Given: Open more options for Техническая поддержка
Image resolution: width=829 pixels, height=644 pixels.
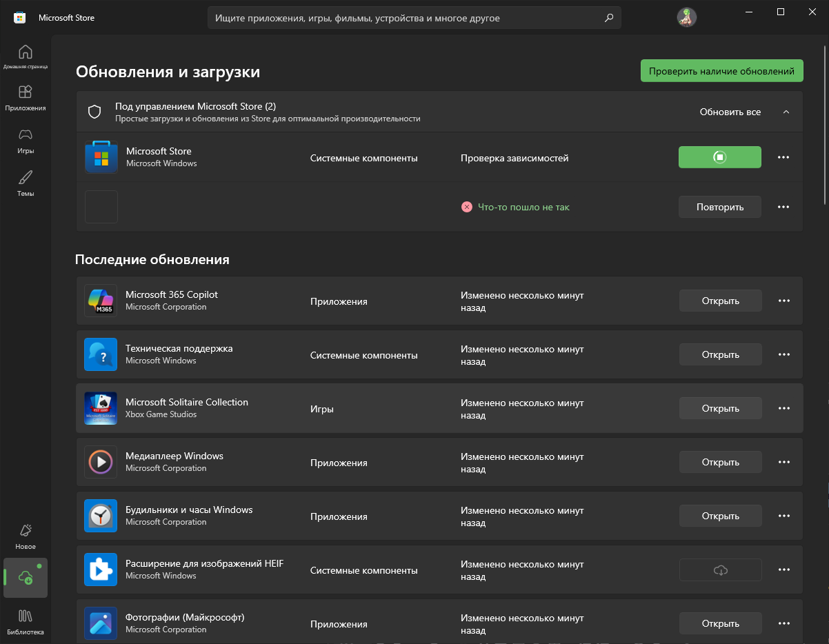Looking at the screenshot, I should click(784, 354).
